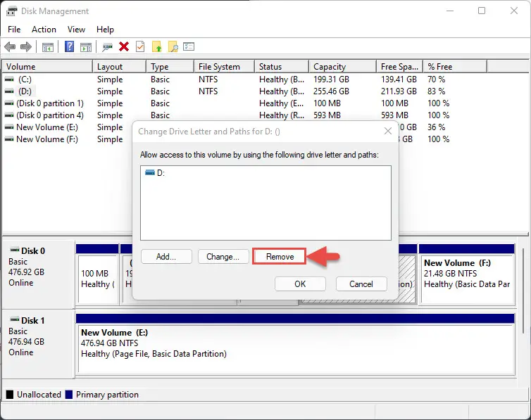Click the 255.46 GB capacity cell

(331, 91)
